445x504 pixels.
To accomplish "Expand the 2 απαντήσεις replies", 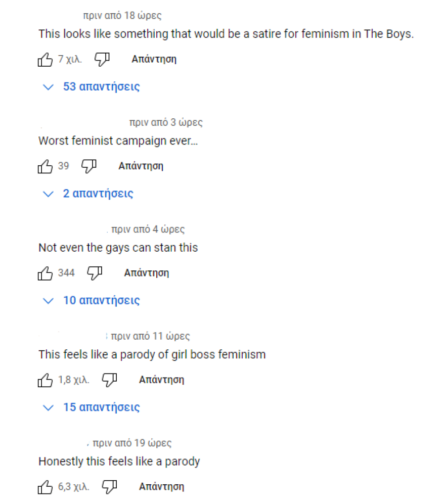I will (x=88, y=194).
